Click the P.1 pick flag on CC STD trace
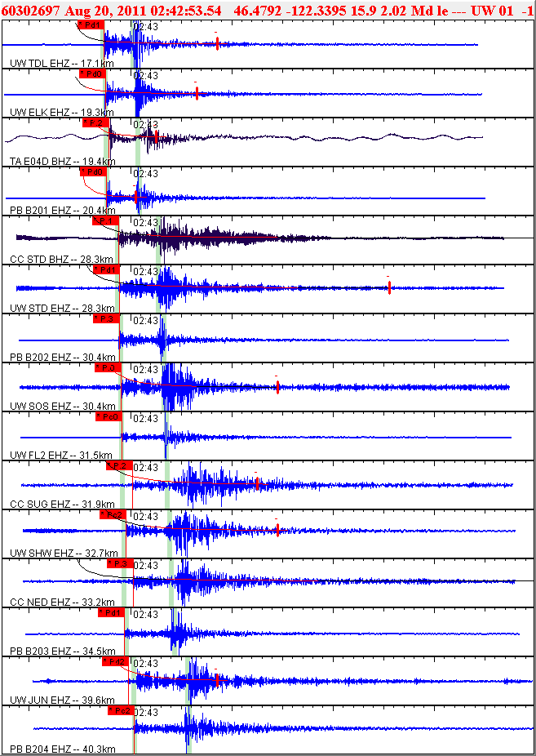This screenshot has height=756, width=536. [x=105, y=220]
